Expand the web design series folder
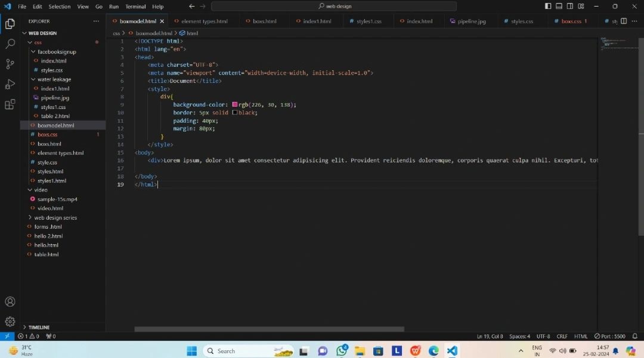This screenshot has width=644, height=358. 55,217
